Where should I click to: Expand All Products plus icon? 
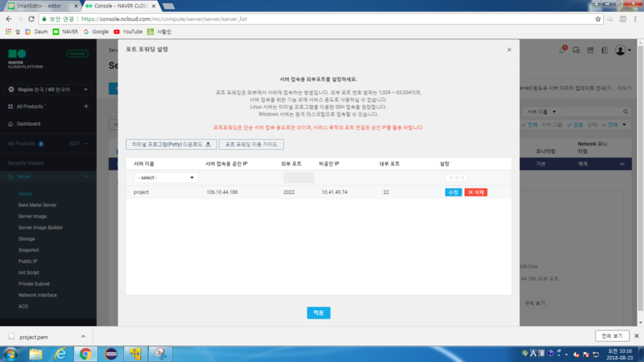(x=86, y=107)
